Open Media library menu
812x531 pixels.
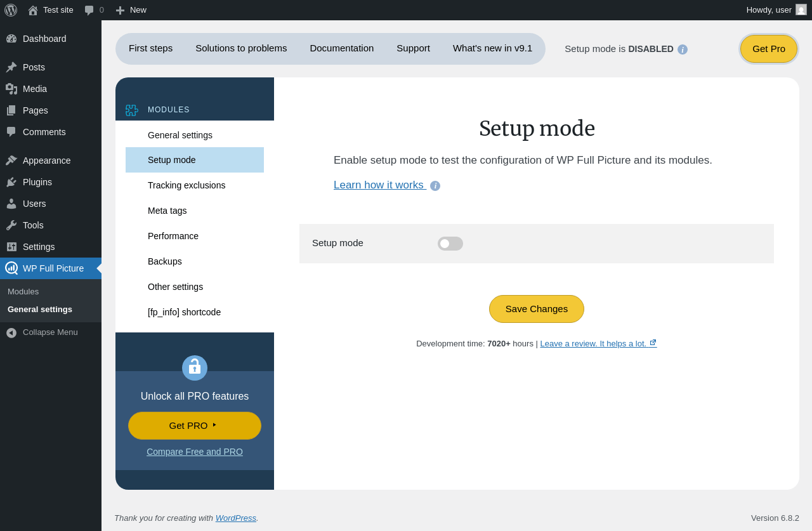[35, 89]
